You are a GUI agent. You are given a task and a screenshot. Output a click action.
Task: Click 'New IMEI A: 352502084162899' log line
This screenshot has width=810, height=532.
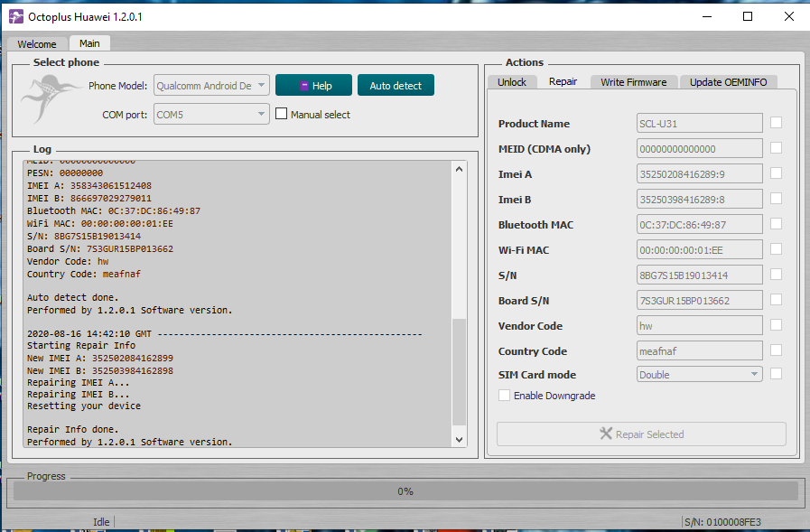pos(100,358)
